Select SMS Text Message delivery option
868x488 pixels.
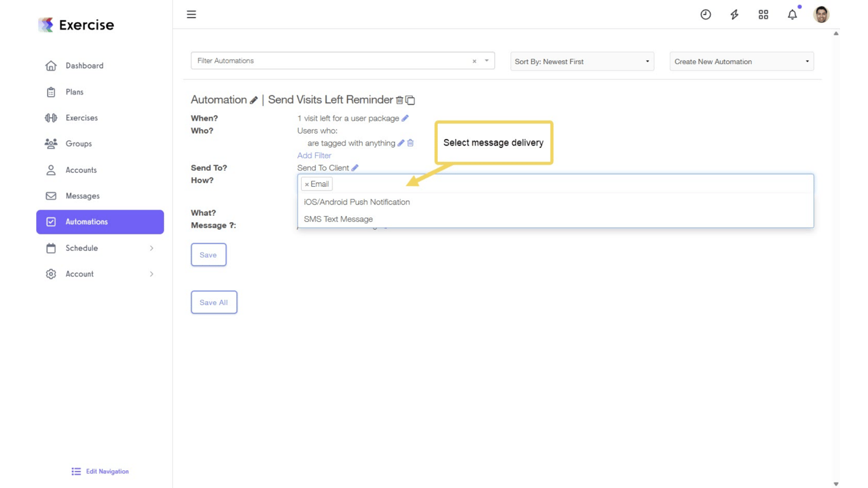(338, 219)
